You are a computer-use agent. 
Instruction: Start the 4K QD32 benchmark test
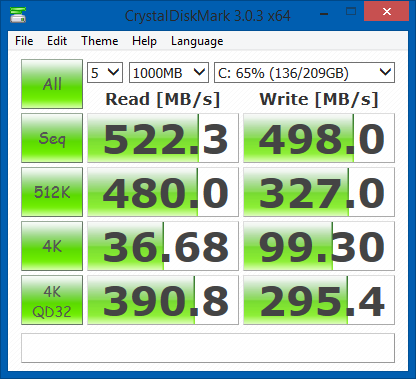[52, 300]
